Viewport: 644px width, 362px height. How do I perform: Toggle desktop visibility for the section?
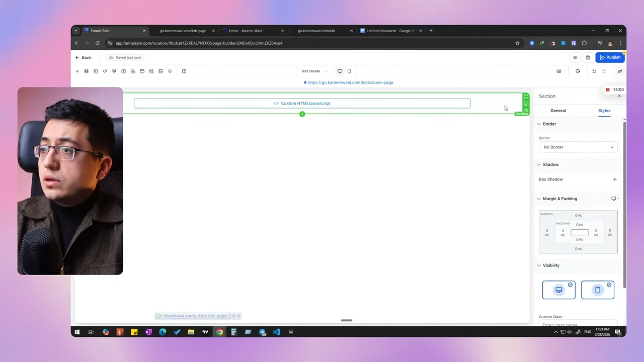[x=558, y=290]
